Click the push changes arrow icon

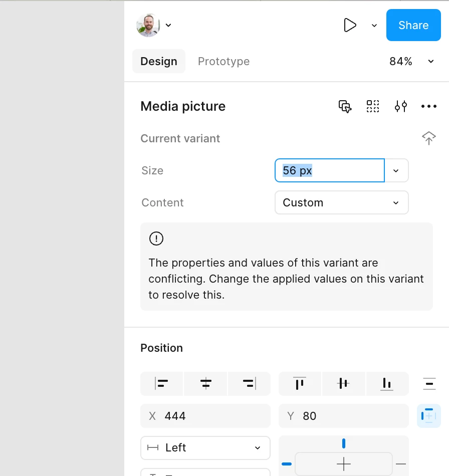tap(428, 138)
